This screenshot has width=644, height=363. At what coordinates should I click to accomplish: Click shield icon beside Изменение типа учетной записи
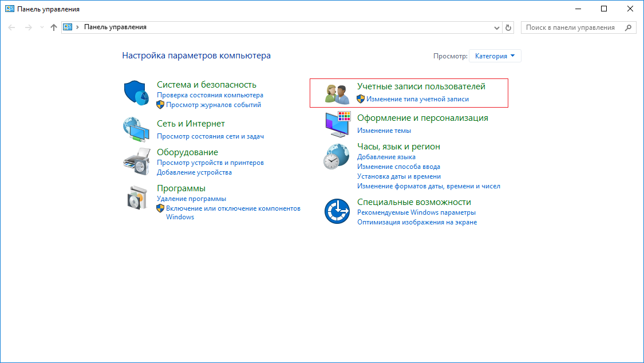361,99
